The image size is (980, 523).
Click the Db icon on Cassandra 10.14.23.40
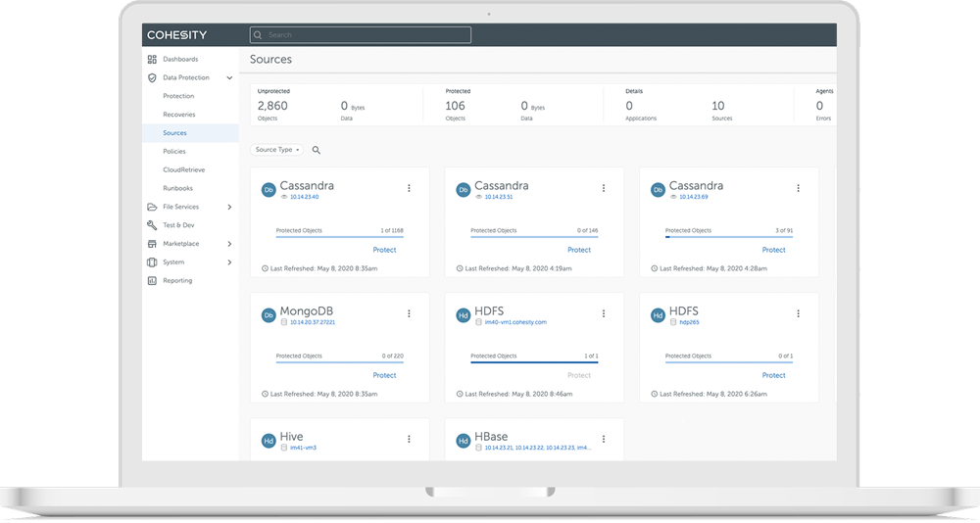tap(269, 190)
